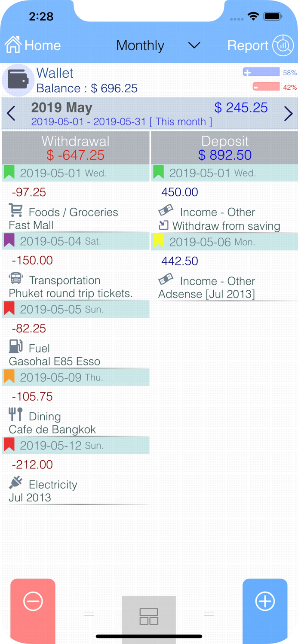
Task: Click the Electricity plug icon
Action: (x=15, y=483)
